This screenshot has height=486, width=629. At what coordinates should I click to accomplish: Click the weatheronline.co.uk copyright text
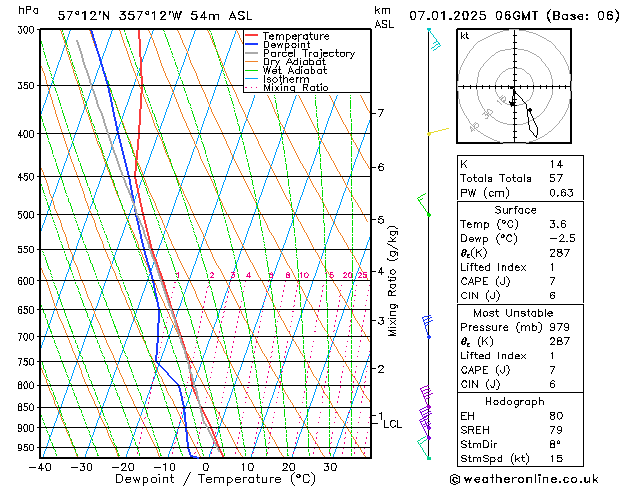[x=524, y=479]
